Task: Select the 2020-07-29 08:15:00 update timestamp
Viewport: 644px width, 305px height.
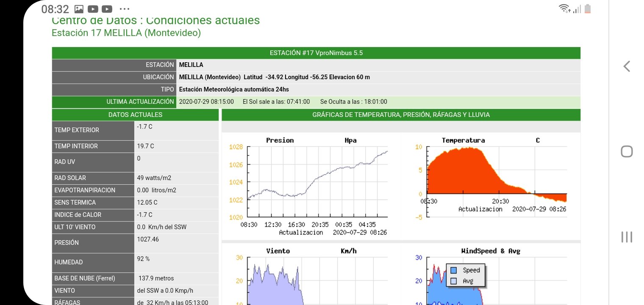Action: point(206,102)
